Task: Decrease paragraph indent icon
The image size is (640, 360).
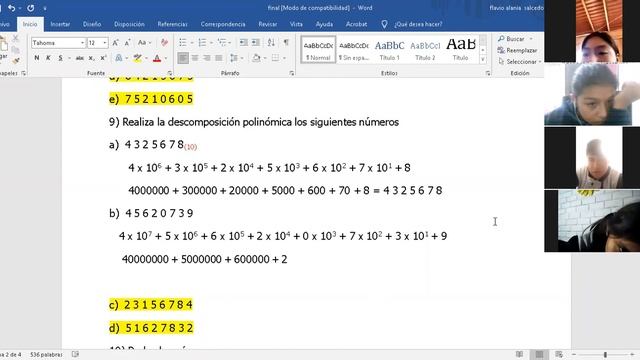Action: tap(244, 42)
